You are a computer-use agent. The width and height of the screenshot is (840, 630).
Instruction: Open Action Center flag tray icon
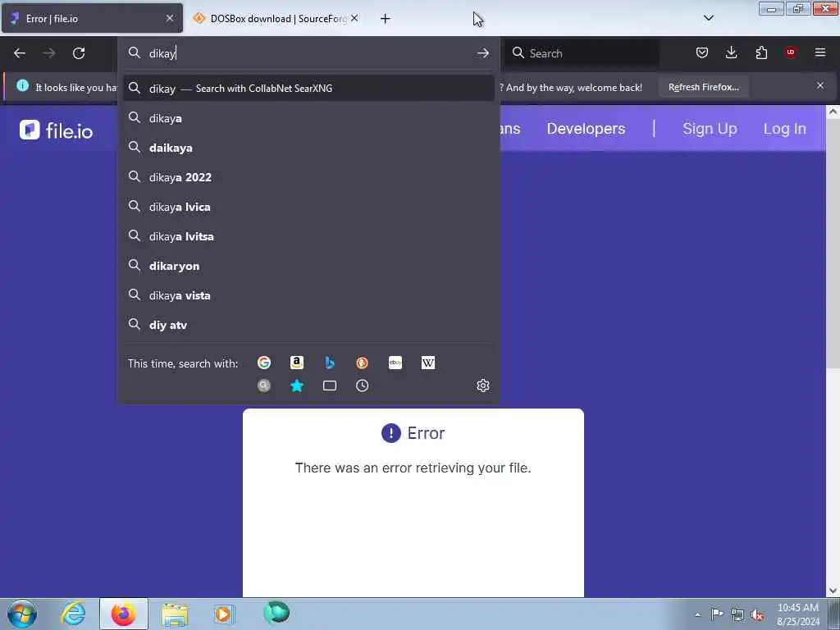coord(717,614)
